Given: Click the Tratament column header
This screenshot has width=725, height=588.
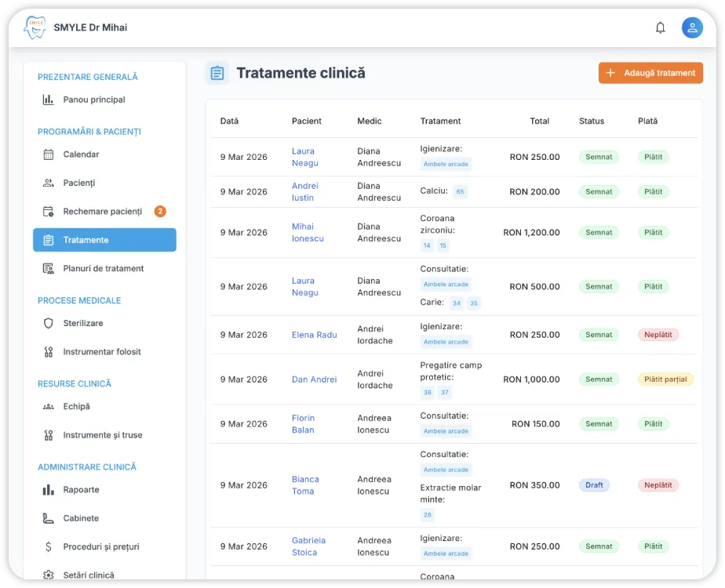Looking at the screenshot, I should (440, 121).
